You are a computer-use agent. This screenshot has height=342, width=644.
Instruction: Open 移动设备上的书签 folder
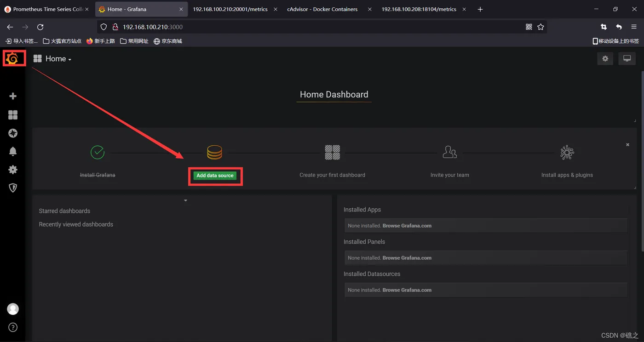[615, 41]
